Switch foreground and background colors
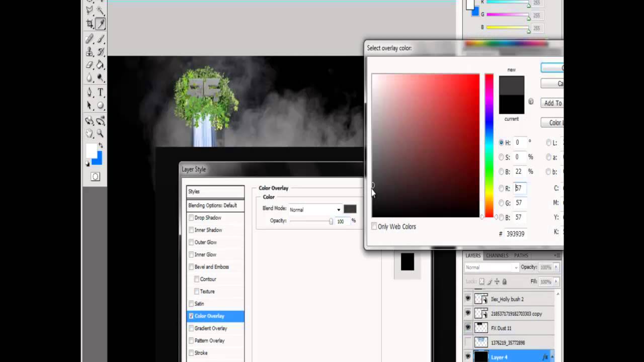 pyautogui.click(x=100, y=146)
